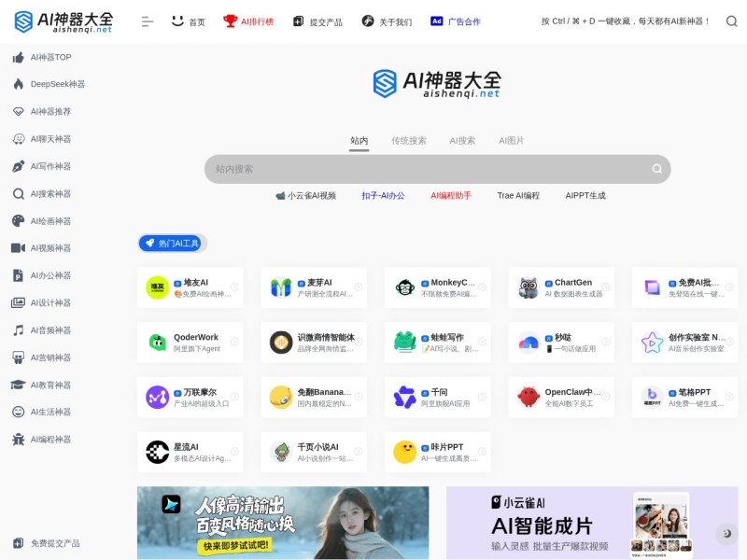Screen dimensions: 747x560
Task: Click the MonkeyCode monkey logo icon
Action: coord(404,287)
